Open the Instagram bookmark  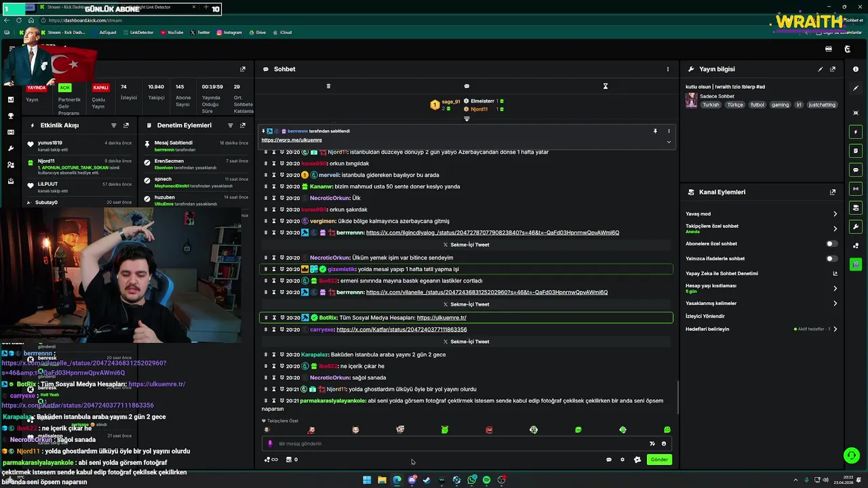pos(229,33)
